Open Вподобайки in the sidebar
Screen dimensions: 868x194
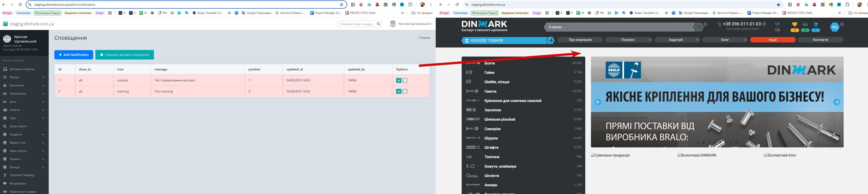pyautogui.click(x=24, y=184)
